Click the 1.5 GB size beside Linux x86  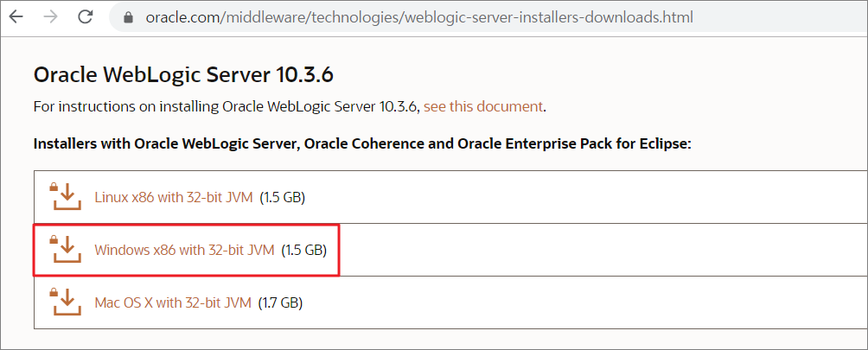[x=283, y=197]
